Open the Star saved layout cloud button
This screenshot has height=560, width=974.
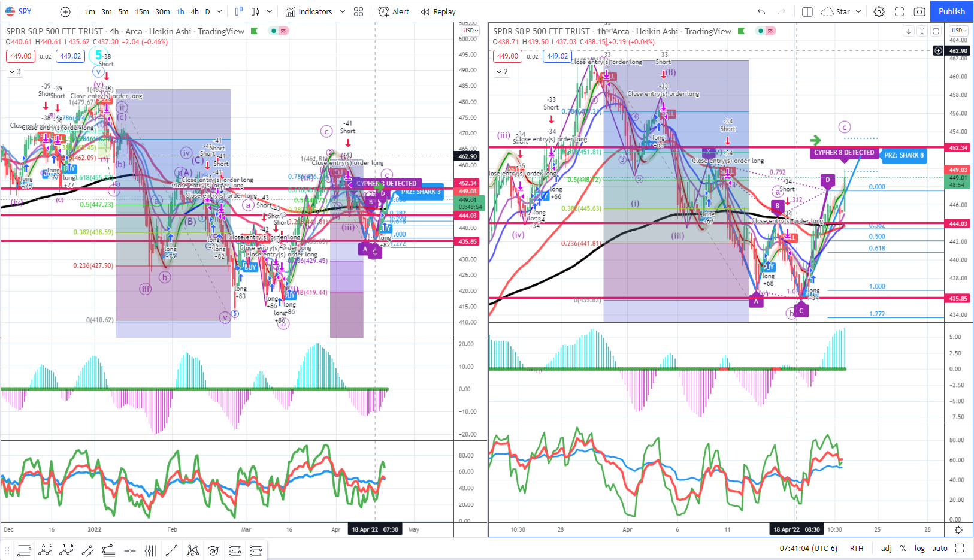pyautogui.click(x=836, y=11)
